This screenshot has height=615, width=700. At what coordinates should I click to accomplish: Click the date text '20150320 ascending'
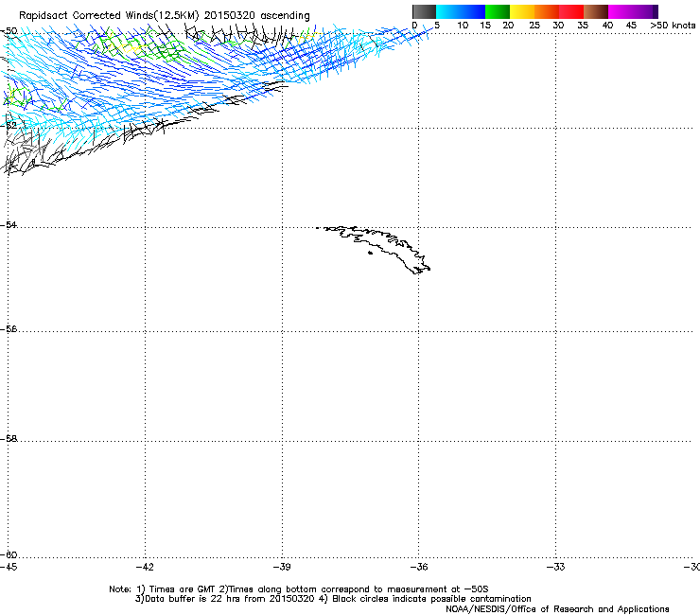[x=256, y=16]
